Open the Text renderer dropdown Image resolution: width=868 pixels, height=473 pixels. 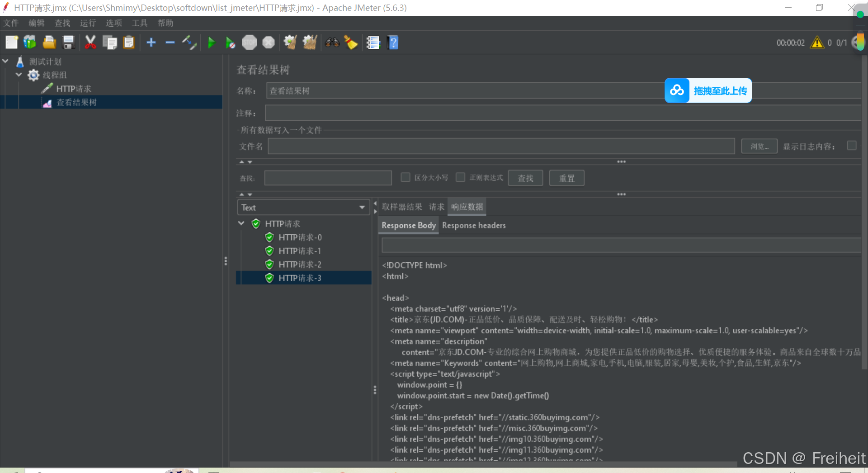[x=303, y=207]
